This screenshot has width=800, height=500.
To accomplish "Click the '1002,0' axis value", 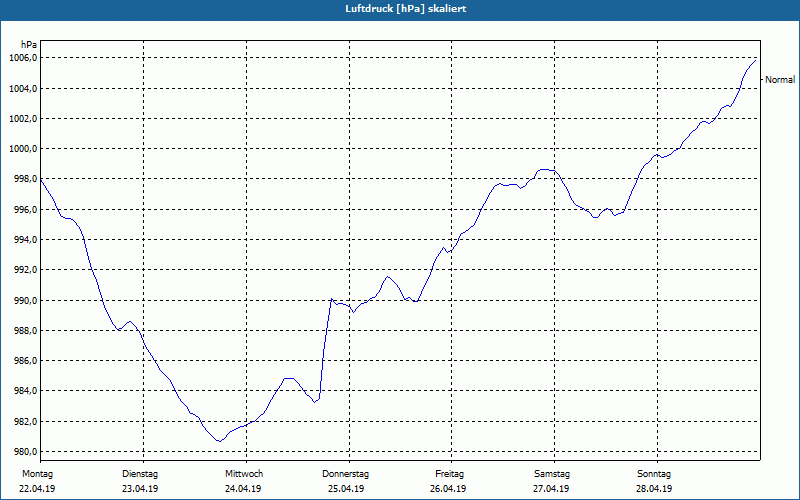I will [23, 119].
